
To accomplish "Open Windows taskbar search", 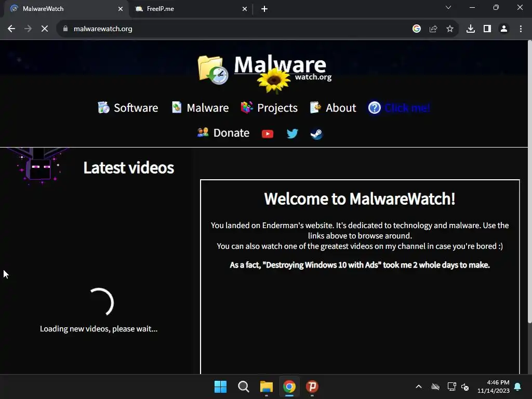I will [x=244, y=387].
